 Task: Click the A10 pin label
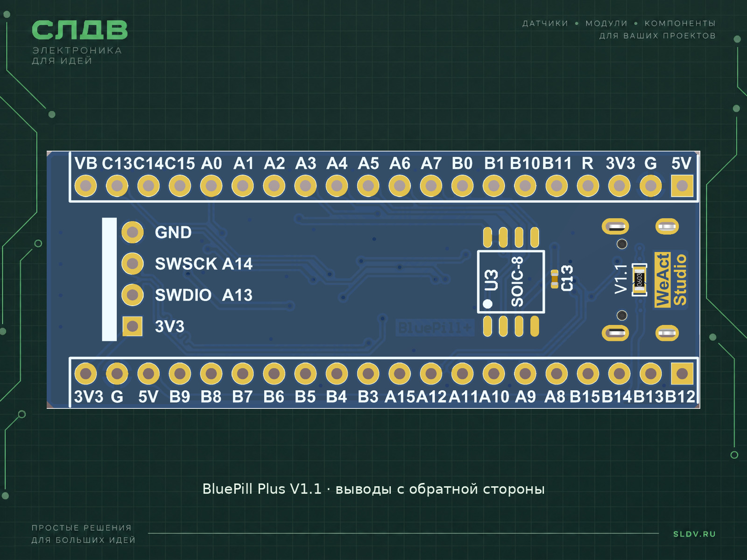coord(494,397)
